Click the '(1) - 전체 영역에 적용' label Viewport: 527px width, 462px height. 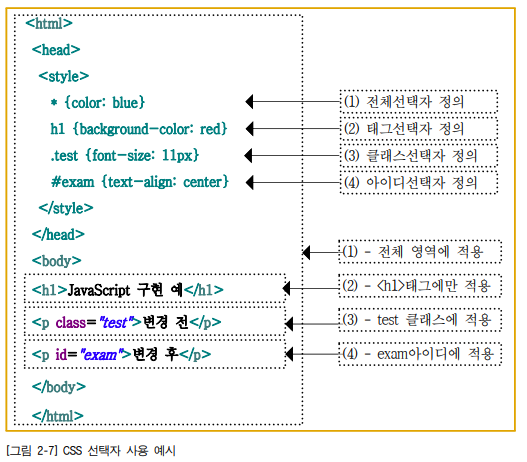pyautogui.click(x=420, y=252)
